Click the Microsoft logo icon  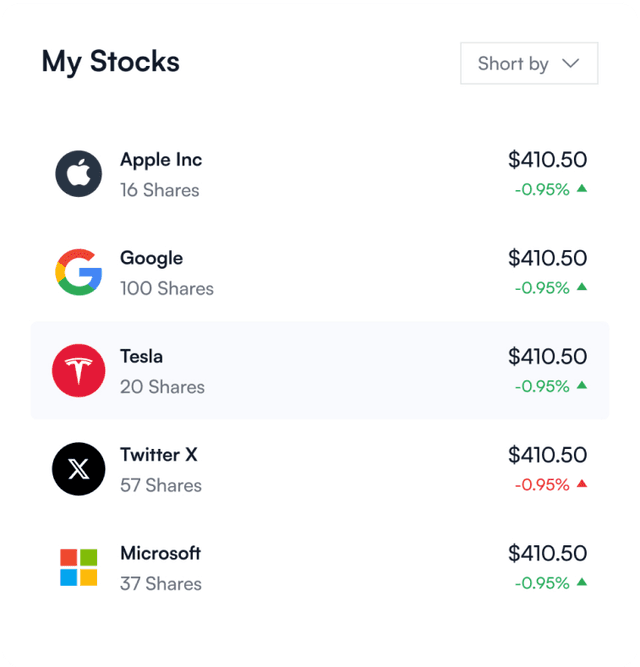[78, 567]
